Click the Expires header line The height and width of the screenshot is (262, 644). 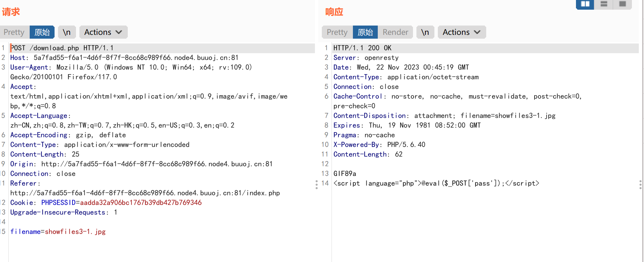407,125
